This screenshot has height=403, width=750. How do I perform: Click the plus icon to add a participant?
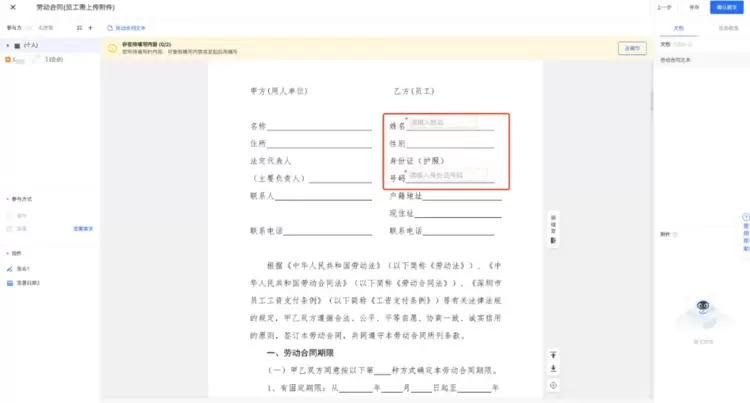pos(90,28)
